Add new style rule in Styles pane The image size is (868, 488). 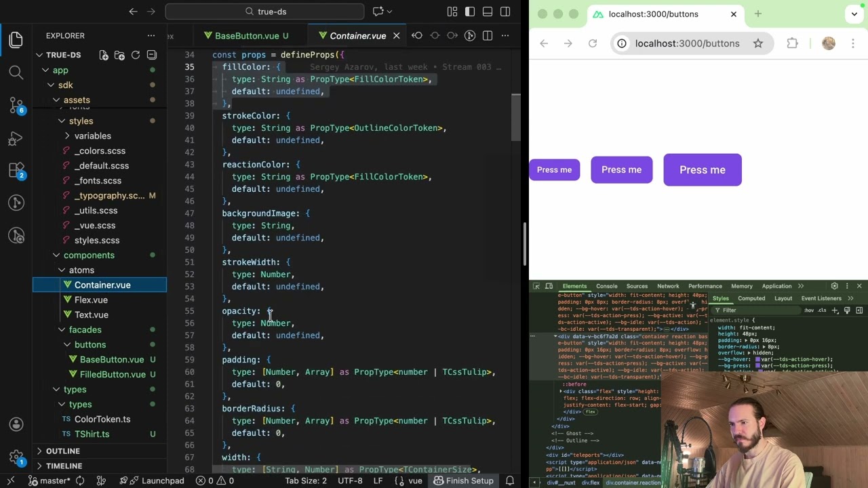(x=835, y=310)
